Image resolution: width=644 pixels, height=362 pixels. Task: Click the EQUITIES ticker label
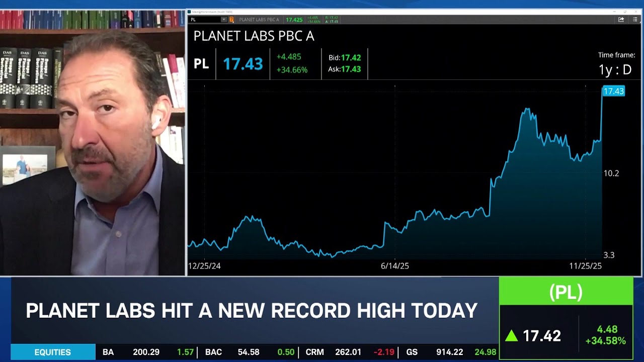point(53,352)
